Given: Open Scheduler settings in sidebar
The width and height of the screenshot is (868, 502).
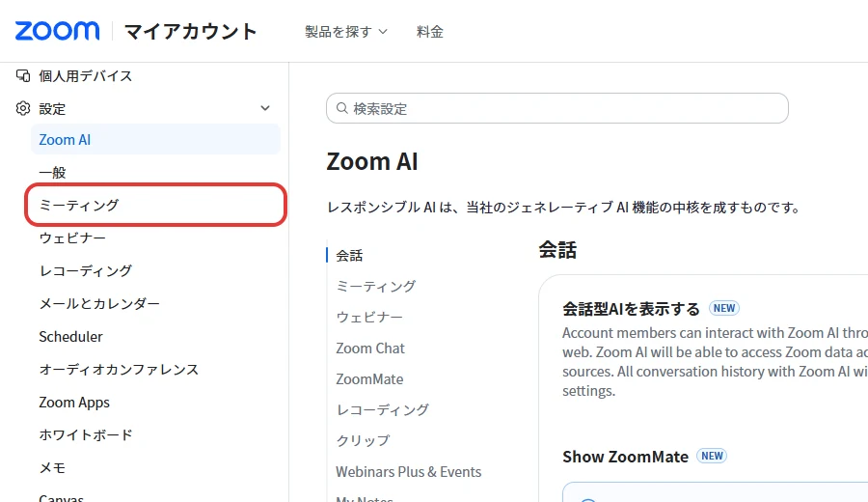Looking at the screenshot, I should (70, 336).
